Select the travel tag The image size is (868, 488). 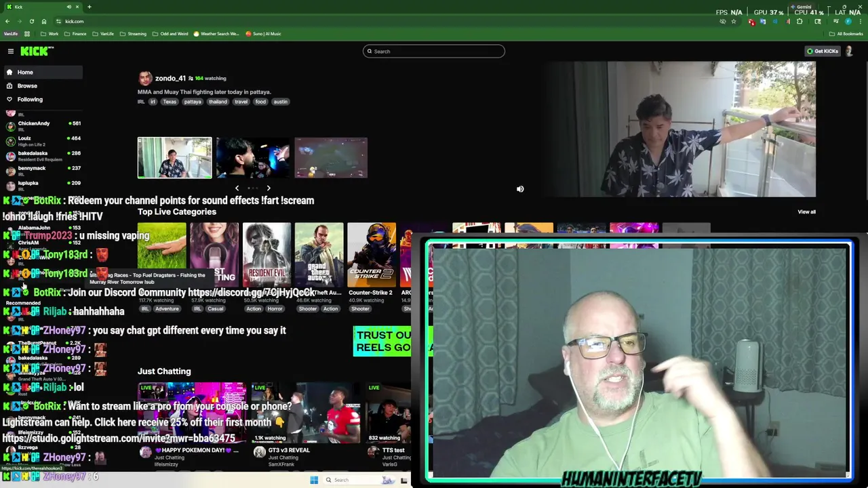tap(241, 102)
